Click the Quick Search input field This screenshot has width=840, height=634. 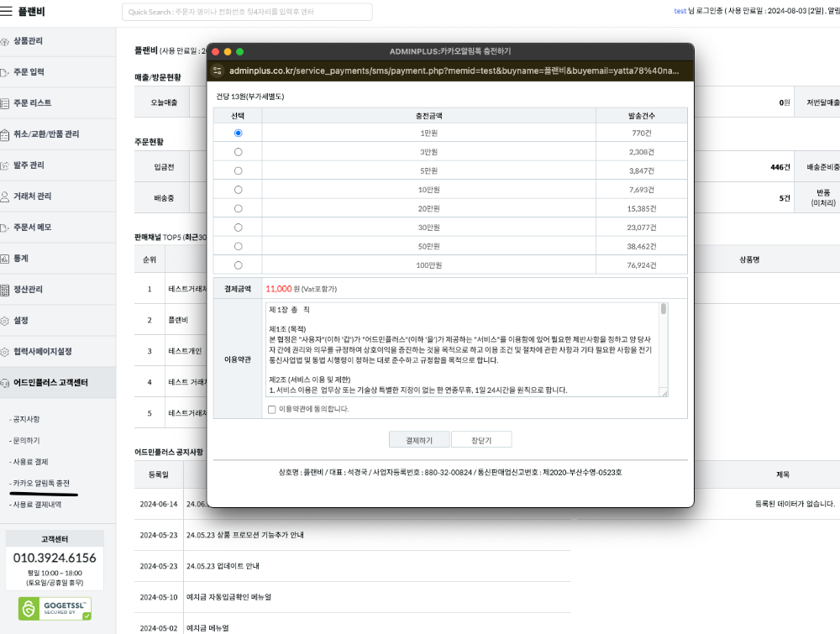(x=247, y=12)
